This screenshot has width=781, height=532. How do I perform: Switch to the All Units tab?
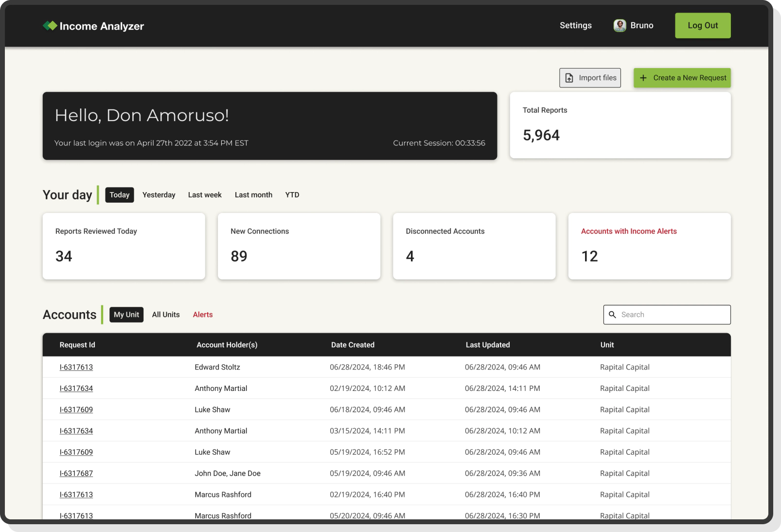click(165, 315)
